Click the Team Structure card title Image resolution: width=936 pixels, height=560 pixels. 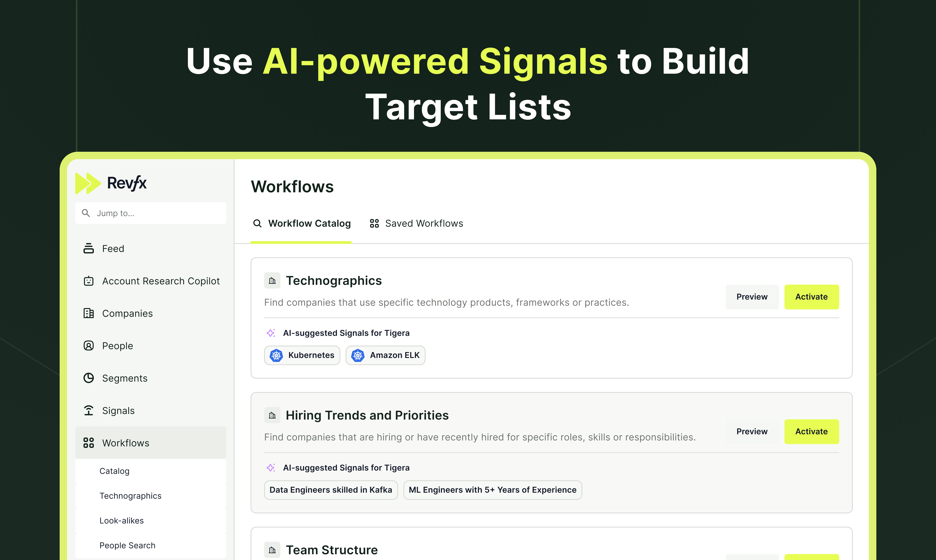pos(332,550)
